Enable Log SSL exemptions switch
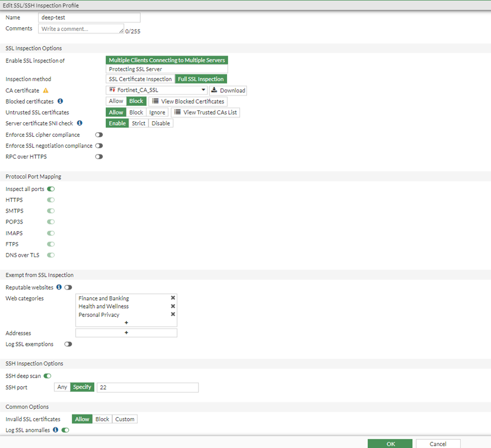Screen dimensions: 491x448 click(x=68, y=344)
